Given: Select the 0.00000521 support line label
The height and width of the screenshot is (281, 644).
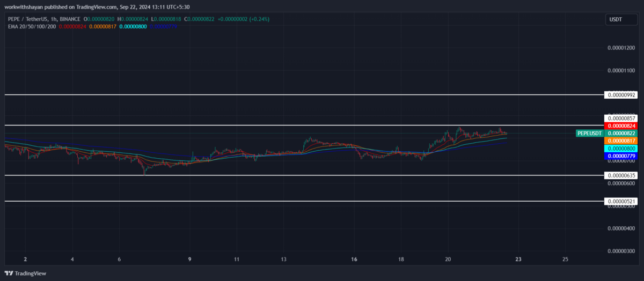Looking at the screenshot, I should [x=621, y=202].
